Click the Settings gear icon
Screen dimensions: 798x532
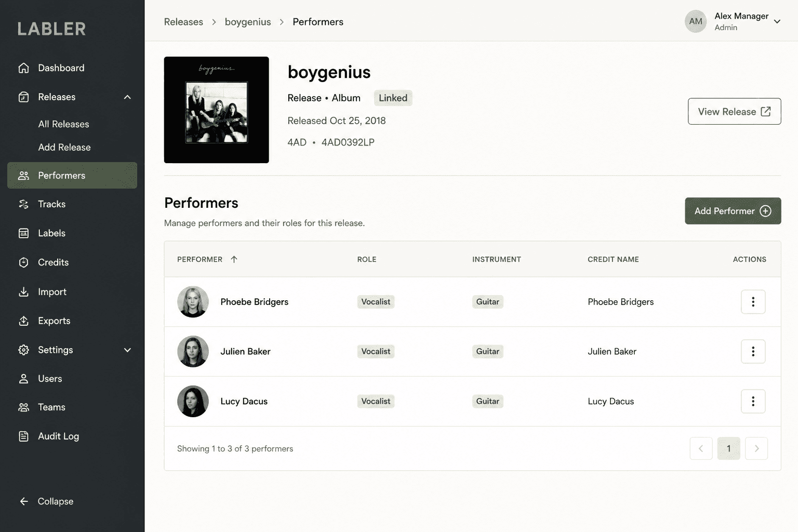23,350
